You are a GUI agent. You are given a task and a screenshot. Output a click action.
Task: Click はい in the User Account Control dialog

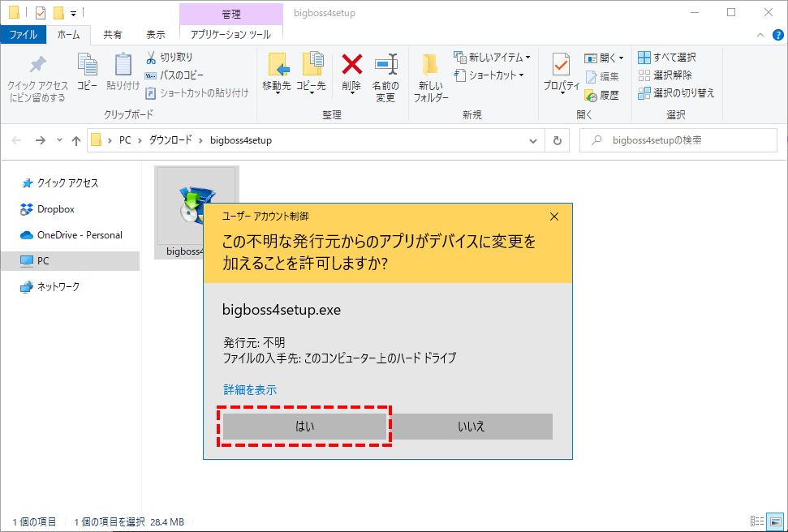pyautogui.click(x=304, y=427)
